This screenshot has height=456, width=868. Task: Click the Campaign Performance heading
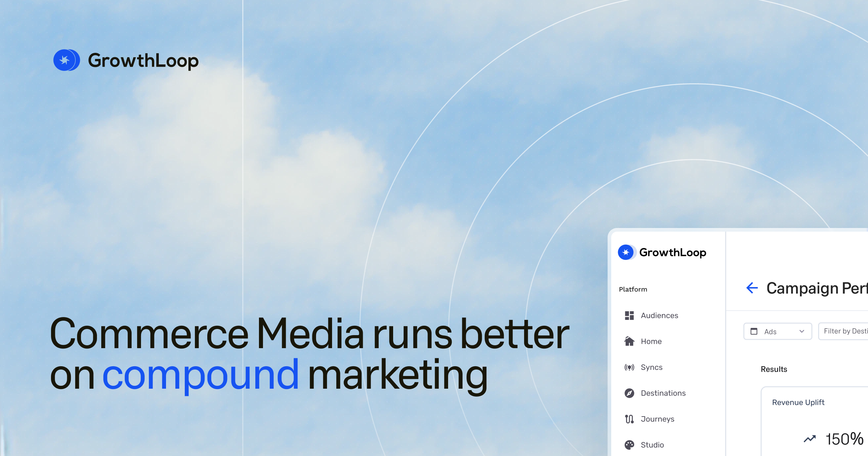(817, 288)
